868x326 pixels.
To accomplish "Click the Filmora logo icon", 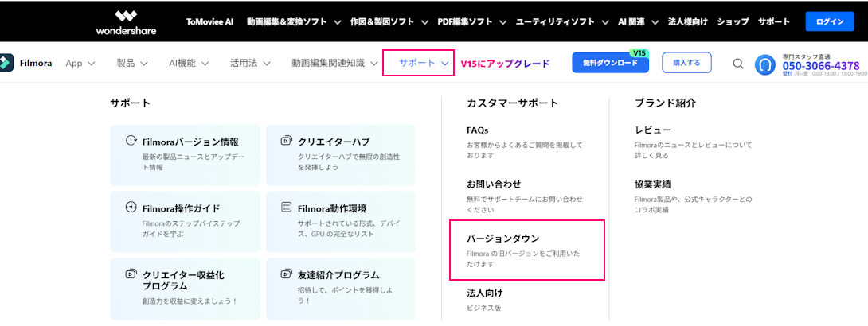I will click(x=6, y=63).
